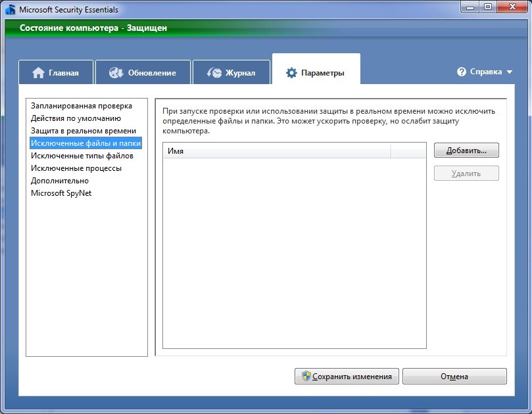The width and height of the screenshot is (532, 414).
Task: Minimize the Security Essentials window
Action: coord(470,7)
